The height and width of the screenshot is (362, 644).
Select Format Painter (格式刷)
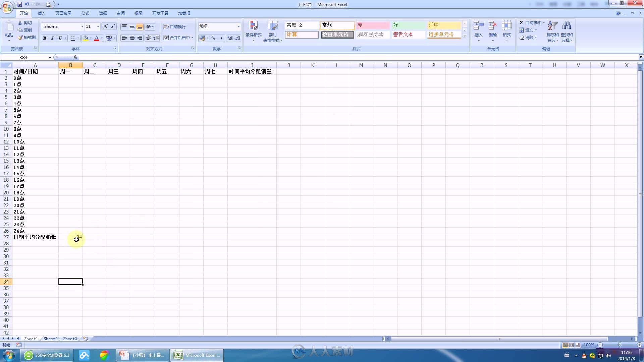pyautogui.click(x=27, y=38)
